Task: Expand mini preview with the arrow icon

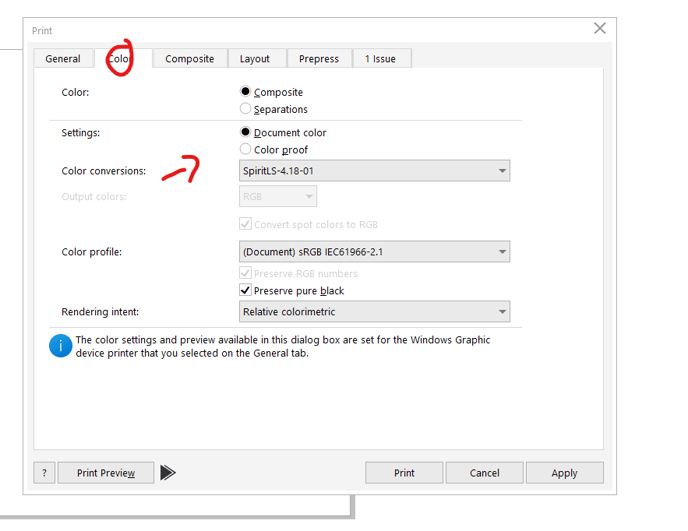Action: 167,473
